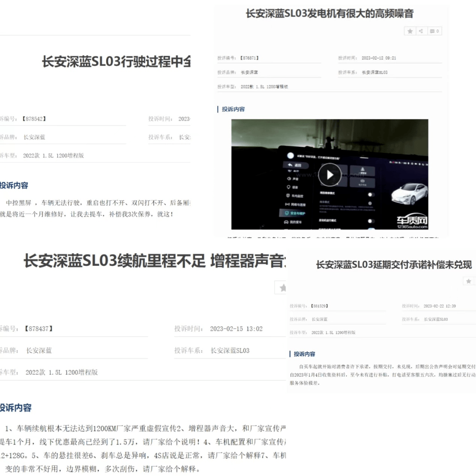Click series 长安深蓝SL03 in complaint 876871
Viewport: 476px width, 476px height.
(x=375, y=72)
